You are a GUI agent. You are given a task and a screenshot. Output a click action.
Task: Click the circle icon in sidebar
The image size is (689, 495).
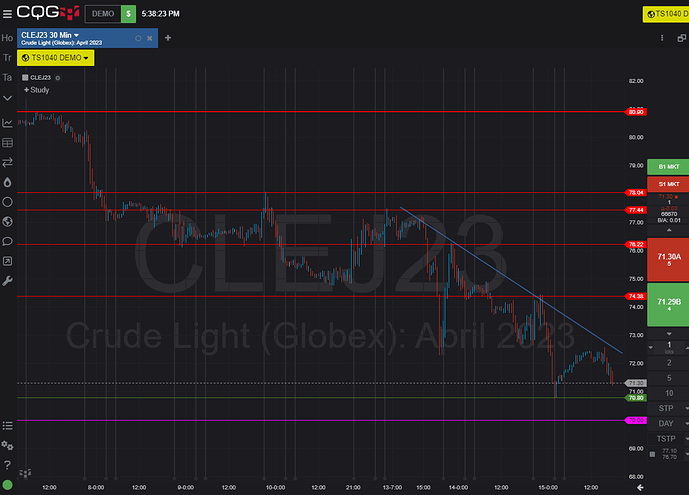pos(7,202)
